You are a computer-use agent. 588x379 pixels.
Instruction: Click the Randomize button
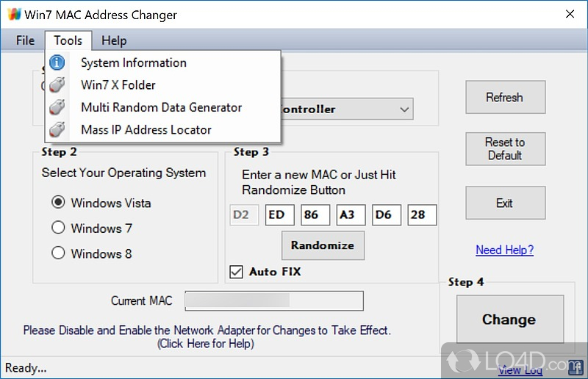[x=323, y=245]
